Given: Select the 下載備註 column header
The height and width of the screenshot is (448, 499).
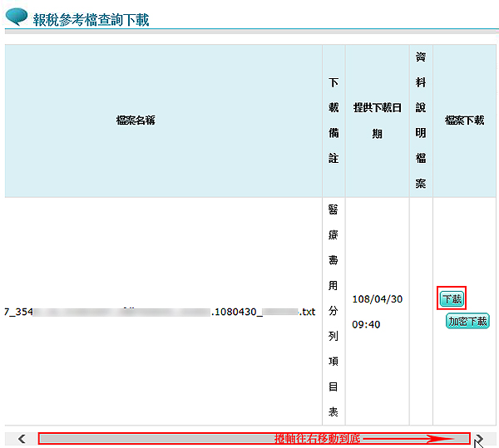Looking at the screenshot, I should (x=333, y=121).
